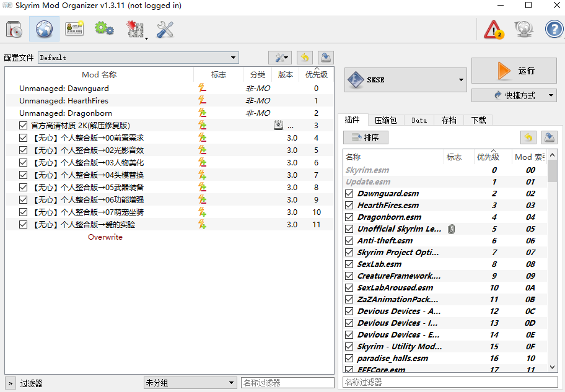Switch to the 压缩包 tab

coord(385,120)
